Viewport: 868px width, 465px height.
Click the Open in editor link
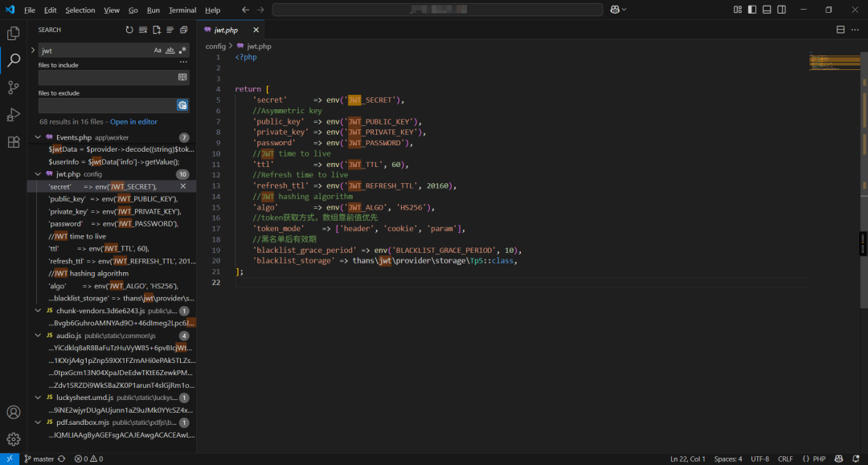(x=133, y=122)
